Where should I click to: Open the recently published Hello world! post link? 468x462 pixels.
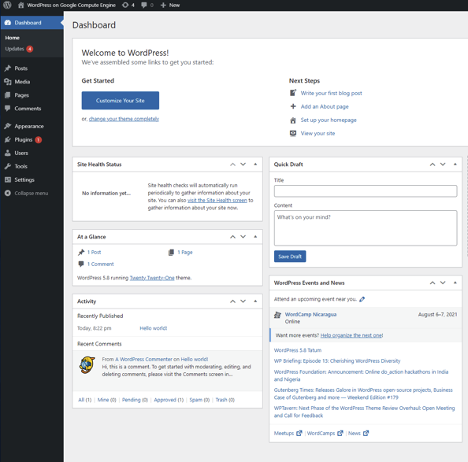click(153, 328)
